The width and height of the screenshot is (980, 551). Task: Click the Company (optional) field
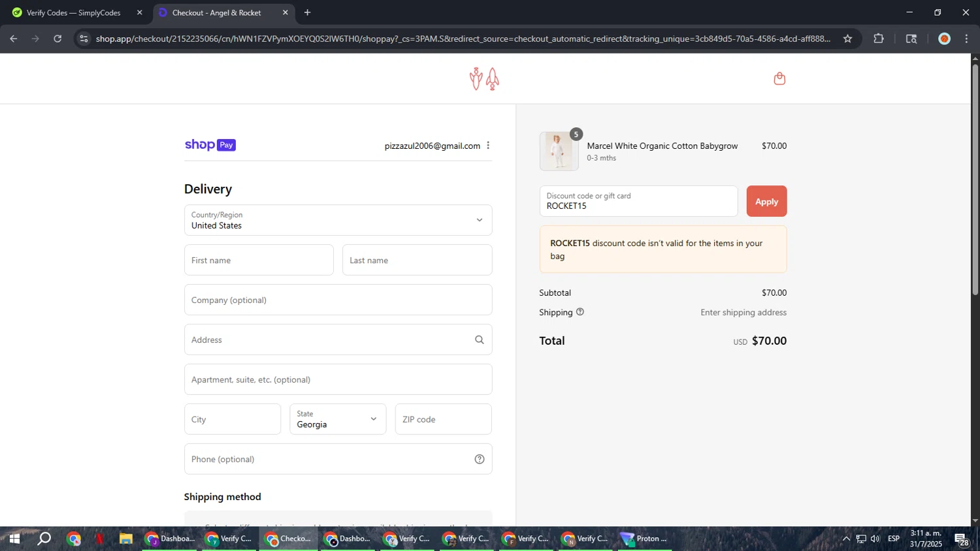point(338,300)
